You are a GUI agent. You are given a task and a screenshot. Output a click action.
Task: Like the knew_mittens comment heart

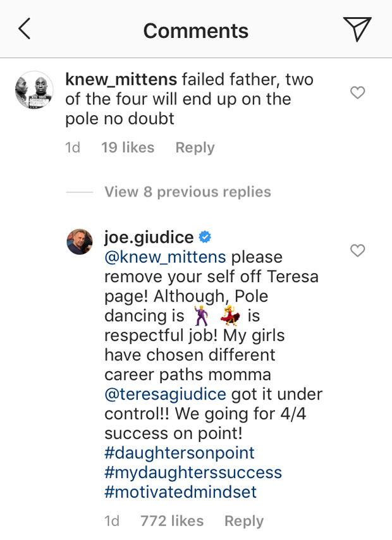click(358, 93)
